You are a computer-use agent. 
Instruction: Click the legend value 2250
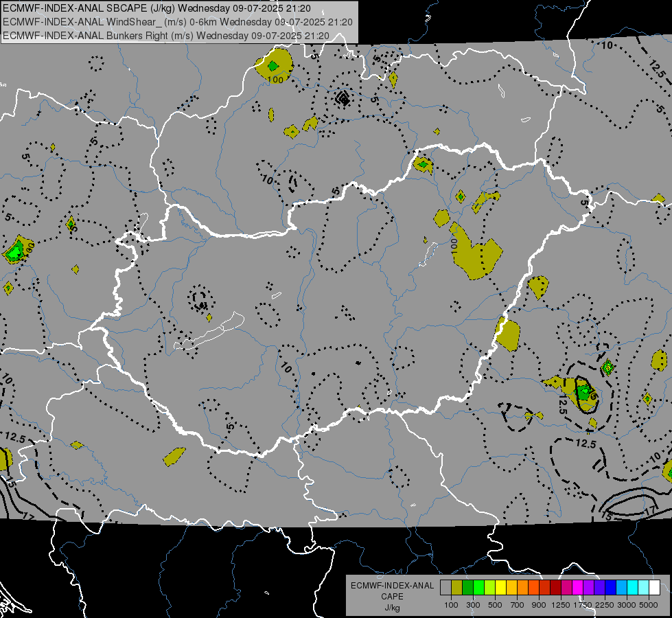tap(605, 605)
